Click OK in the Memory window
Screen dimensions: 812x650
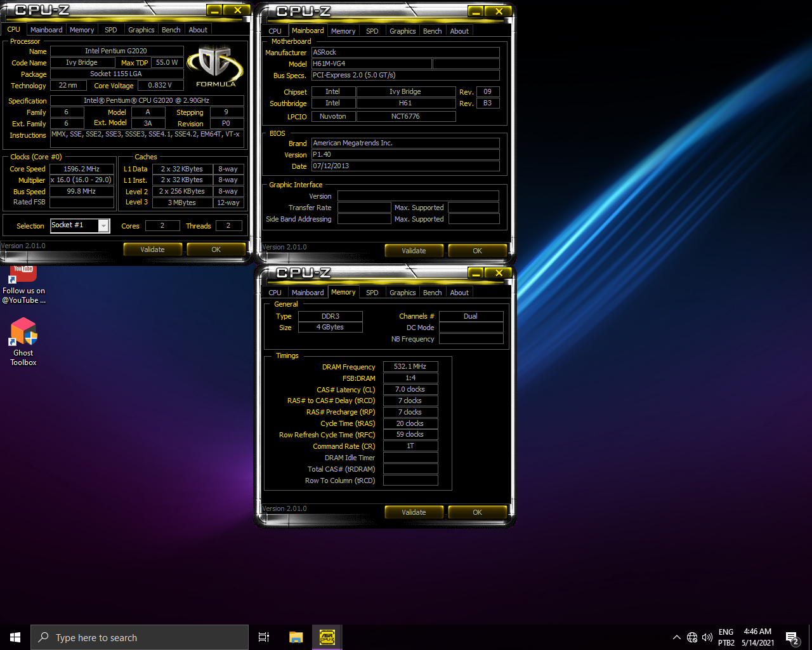[x=478, y=512]
